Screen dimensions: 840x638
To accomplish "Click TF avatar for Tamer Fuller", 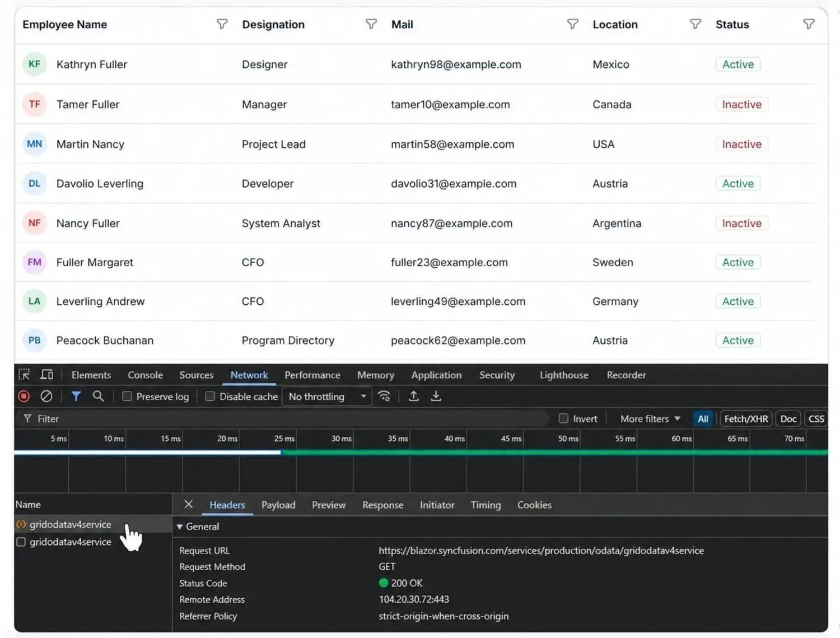I will pyautogui.click(x=35, y=104).
